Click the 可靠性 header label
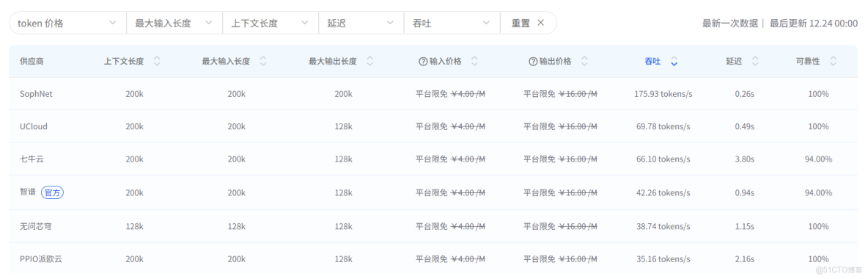 (x=808, y=62)
